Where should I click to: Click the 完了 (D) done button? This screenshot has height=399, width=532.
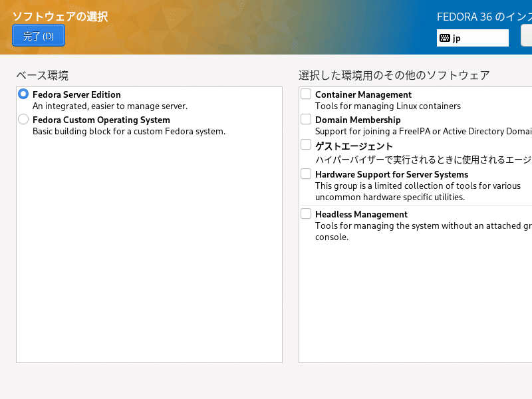click(39, 36)
